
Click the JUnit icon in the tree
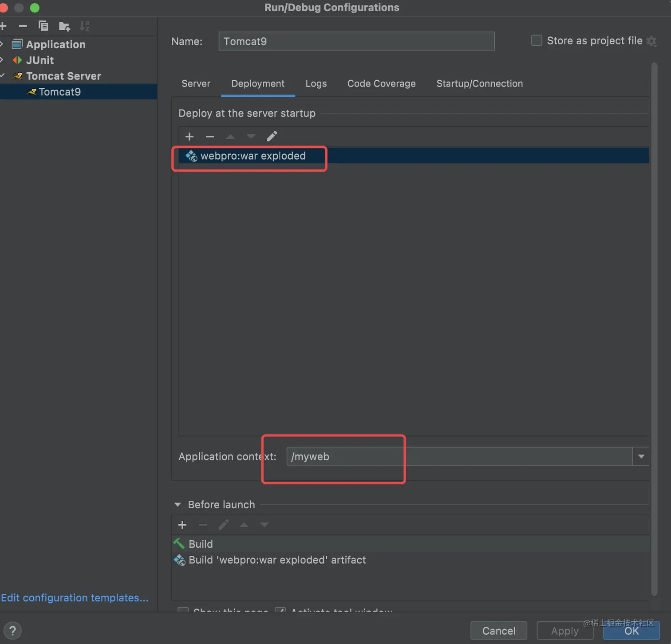coord(17,60)
